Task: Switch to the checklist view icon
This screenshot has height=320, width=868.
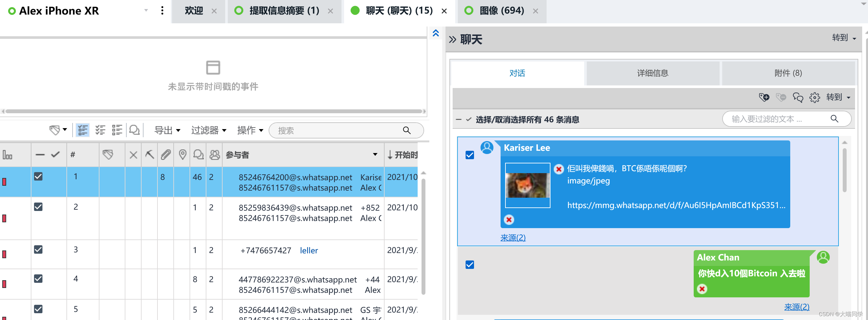Action: click(x=100, y=130)
